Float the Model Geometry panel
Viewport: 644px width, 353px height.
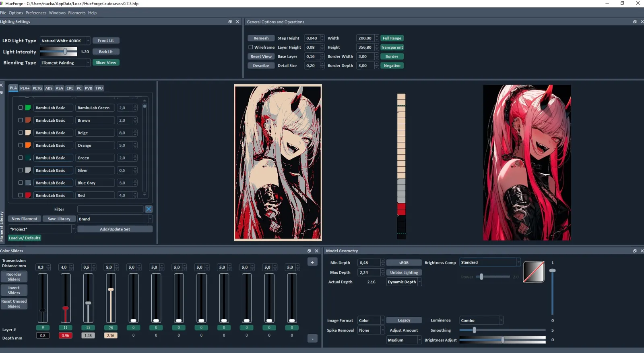click(x=635, y=251)
